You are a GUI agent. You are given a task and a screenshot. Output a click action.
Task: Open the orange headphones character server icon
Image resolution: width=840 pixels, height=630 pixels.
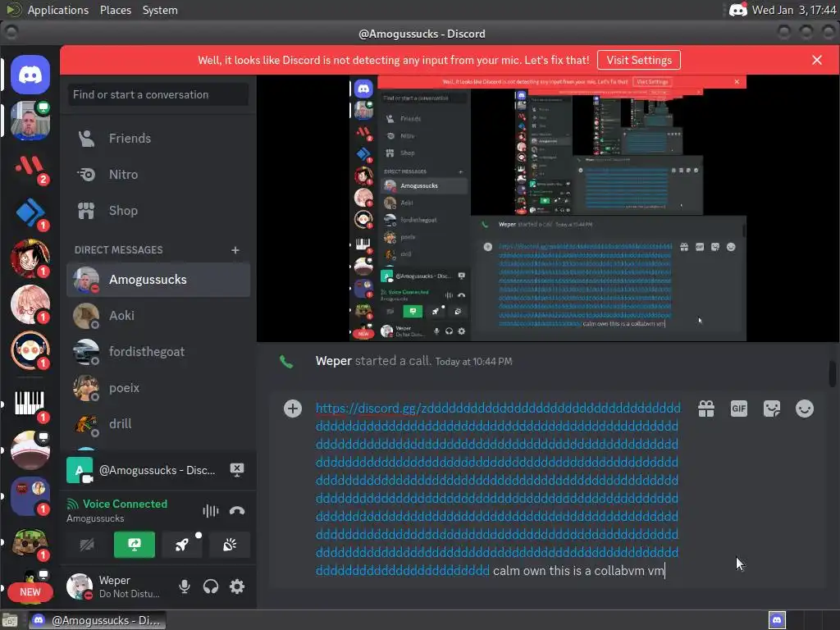click(x=30, y=351)
